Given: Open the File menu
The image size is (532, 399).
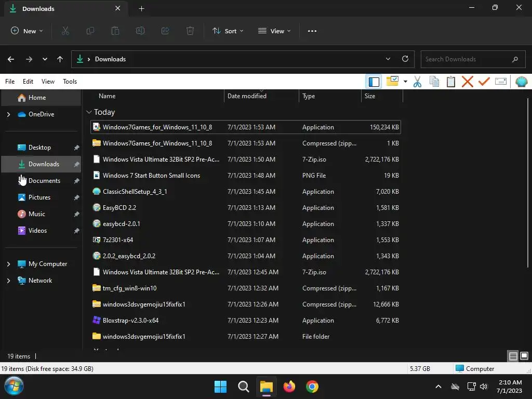Looking at the screenshot, I should [10, 82].
